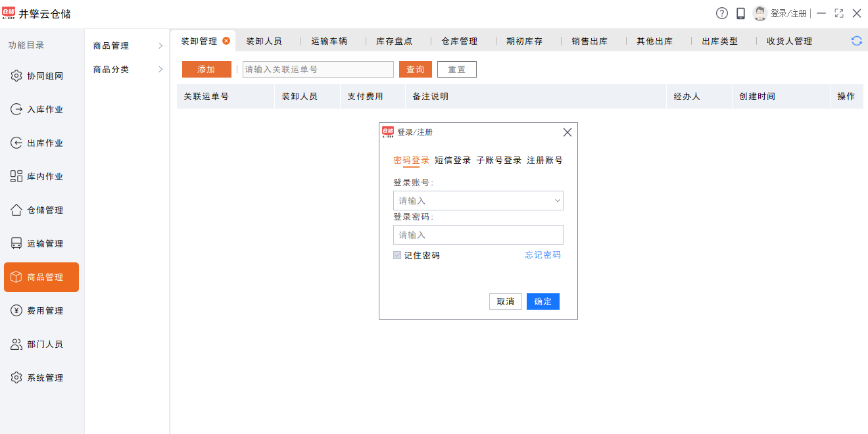Image resolution: width=868 pixels, height=434 pixels.
Task: Click the 忘记密码 link
Action: click(542, 255)
